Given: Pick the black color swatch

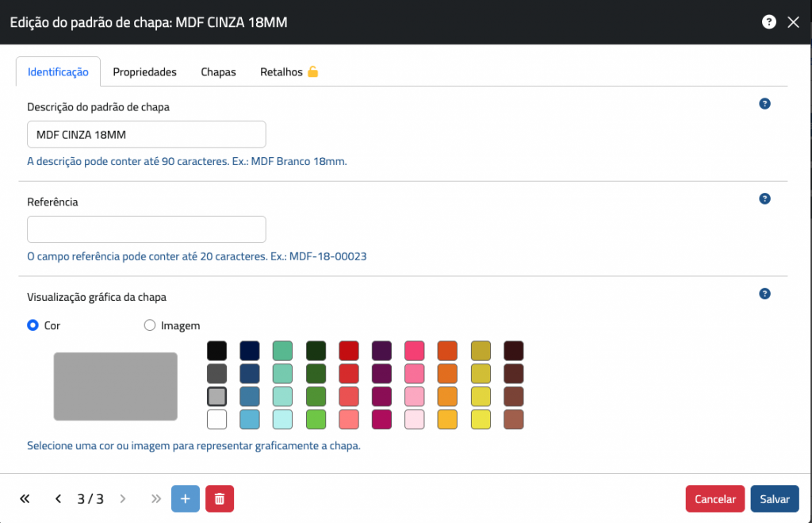Looking at the screenshot, I should click(217, 351).
